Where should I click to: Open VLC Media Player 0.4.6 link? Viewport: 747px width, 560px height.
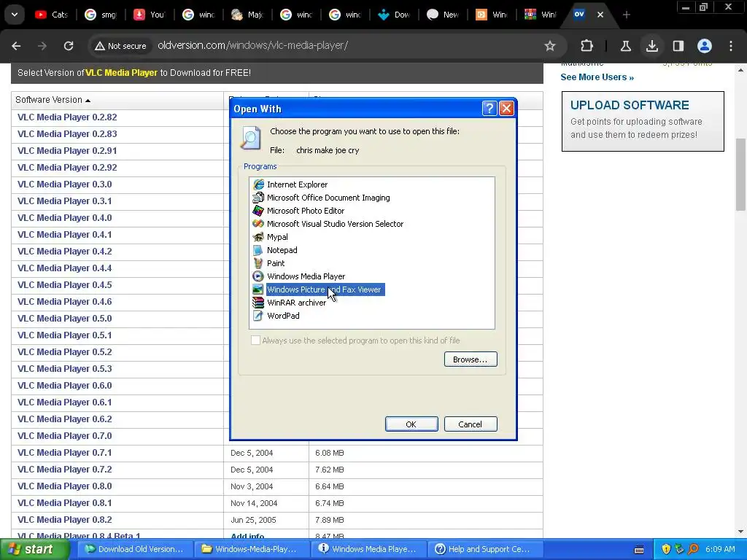click(65, 302)
